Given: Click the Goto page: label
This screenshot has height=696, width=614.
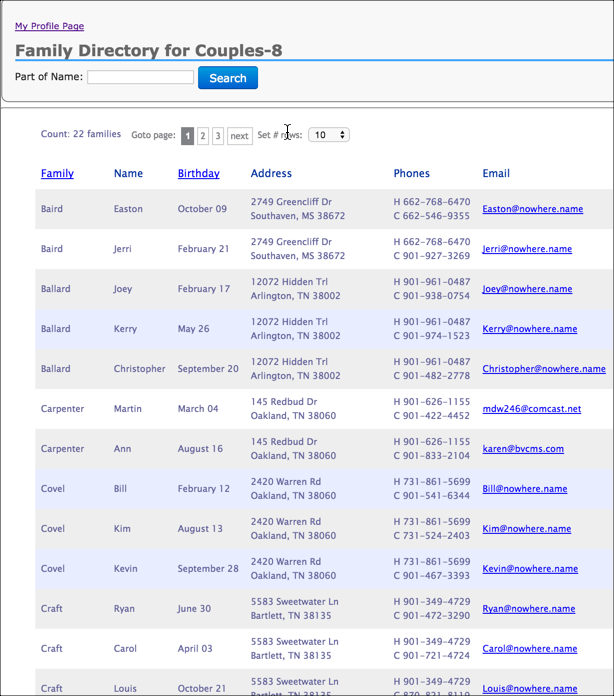Looking at the screenshot, I should (153, 135).
